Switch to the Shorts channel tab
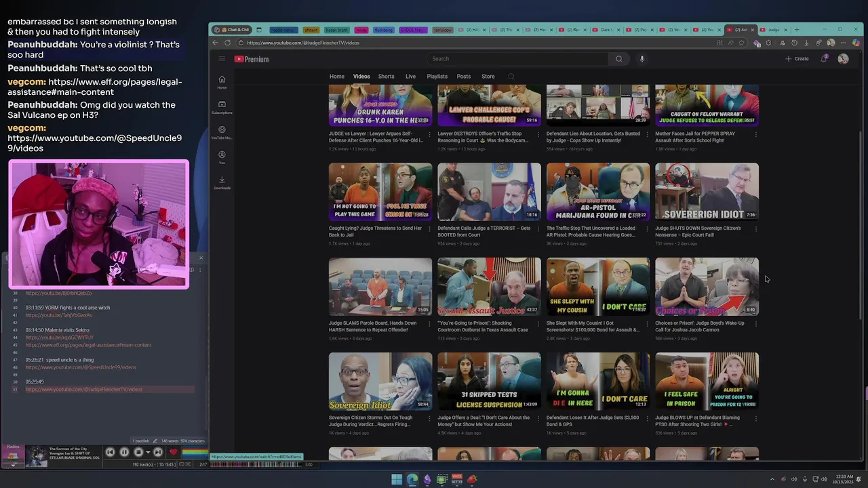Image resolution: width=868 pixels, height=488 pixels. (x=386, y=77)
